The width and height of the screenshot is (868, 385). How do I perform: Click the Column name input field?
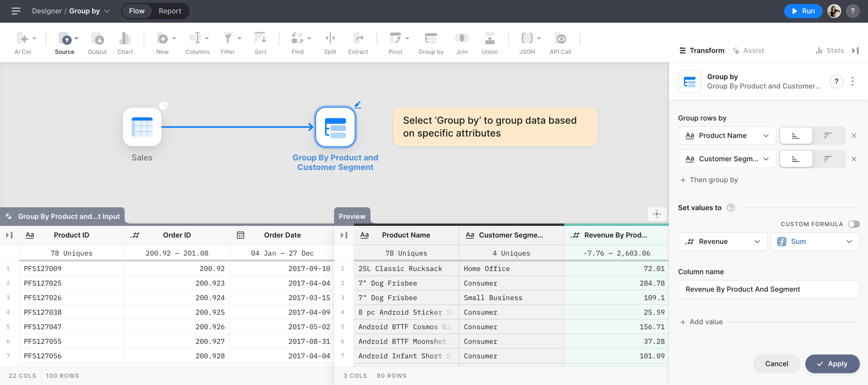768,290
